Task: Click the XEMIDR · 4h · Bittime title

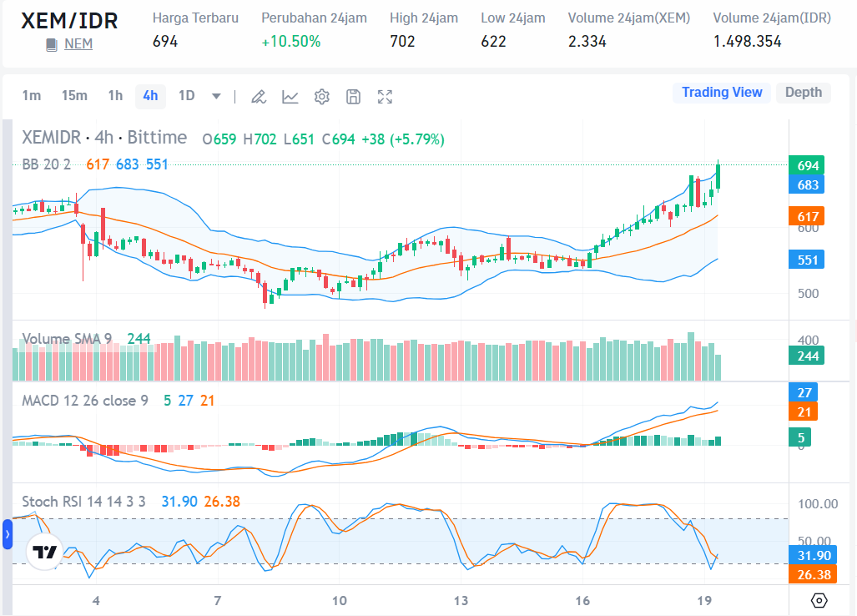Action: click(x=104, y=137)
